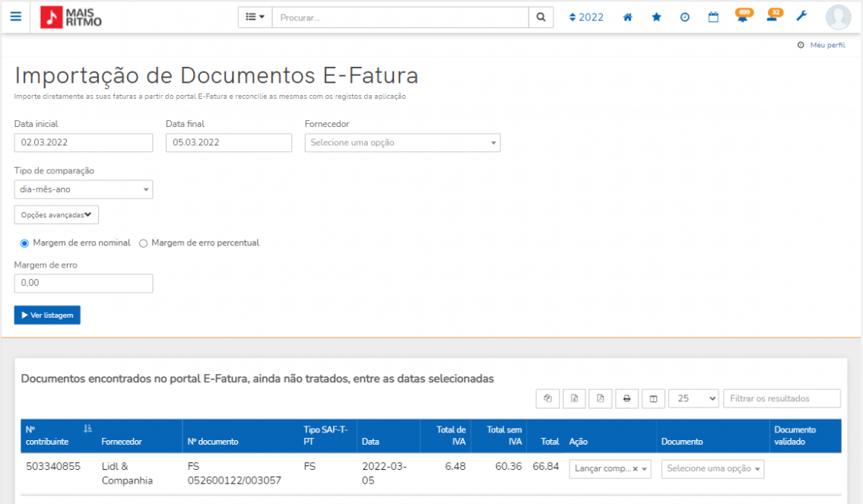Open the Fornecedor dropdown

pos(402,143)
